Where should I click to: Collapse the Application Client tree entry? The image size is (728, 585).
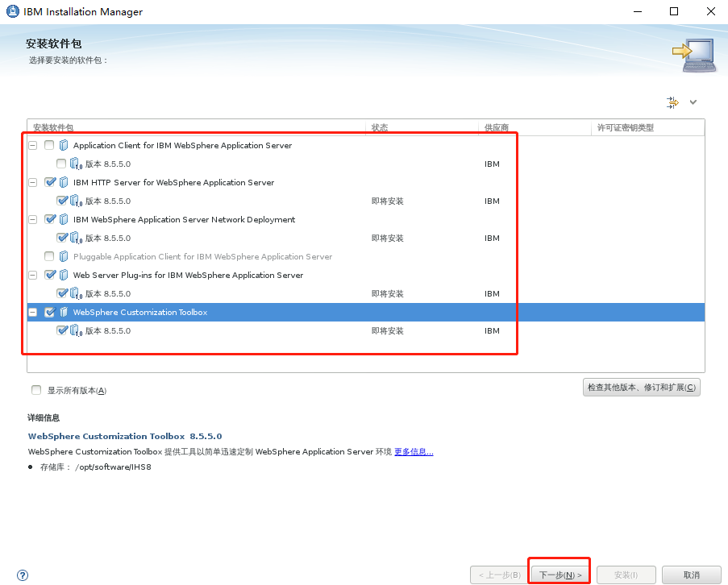[32, 145]
